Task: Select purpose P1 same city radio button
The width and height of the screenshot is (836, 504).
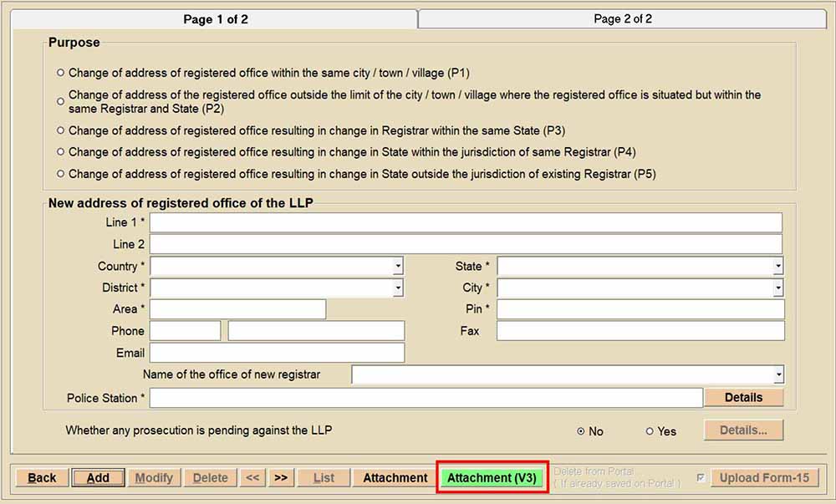Action: 60,74
